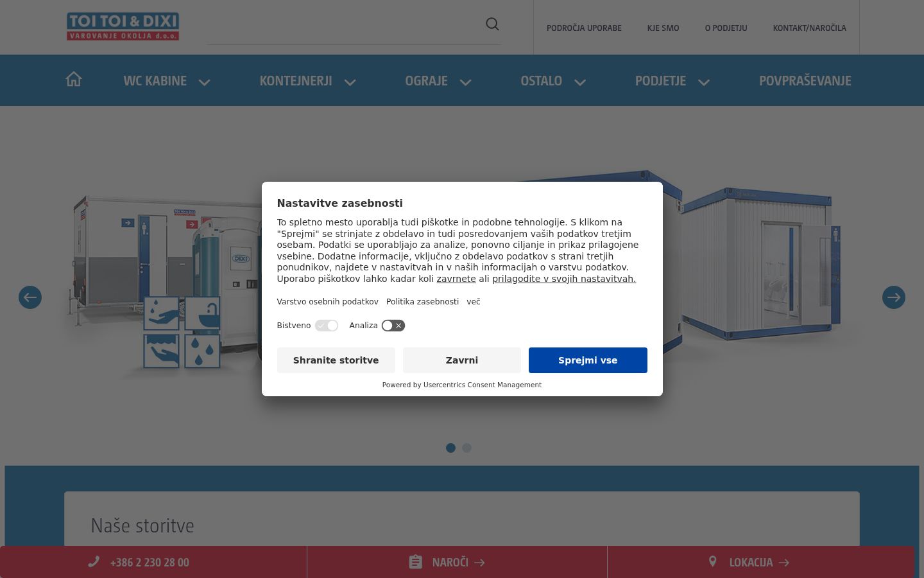924x578 pixels.
Task: Click the clipboard order icon
Action: click(x=416, y=562)
